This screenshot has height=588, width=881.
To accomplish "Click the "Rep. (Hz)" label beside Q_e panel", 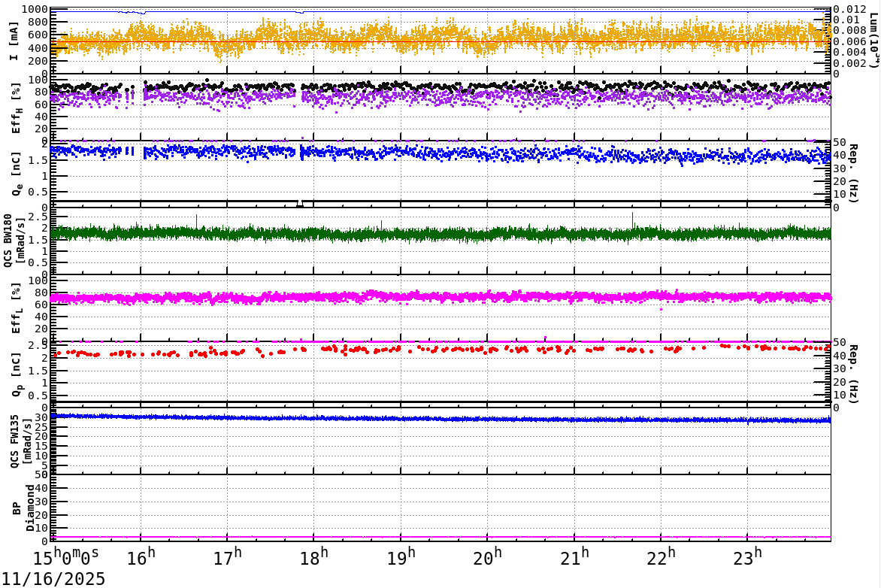I will [x=853, y=174].
